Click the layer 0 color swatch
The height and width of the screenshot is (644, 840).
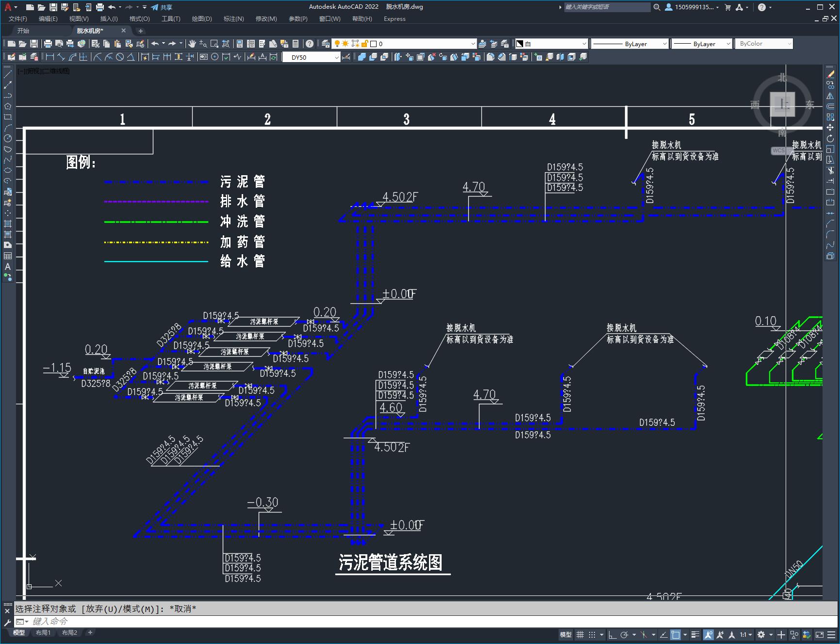[x=374, y=44]
